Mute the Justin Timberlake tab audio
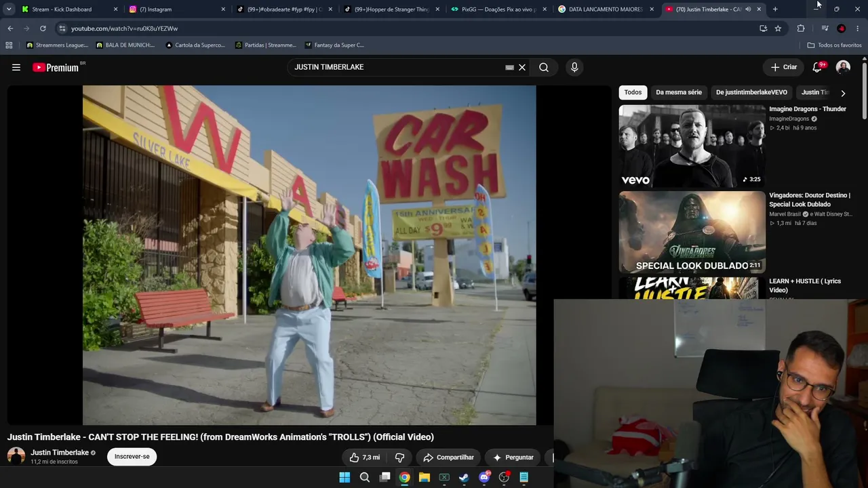Viewport: 868px width, 488px height. coord(748,9)
